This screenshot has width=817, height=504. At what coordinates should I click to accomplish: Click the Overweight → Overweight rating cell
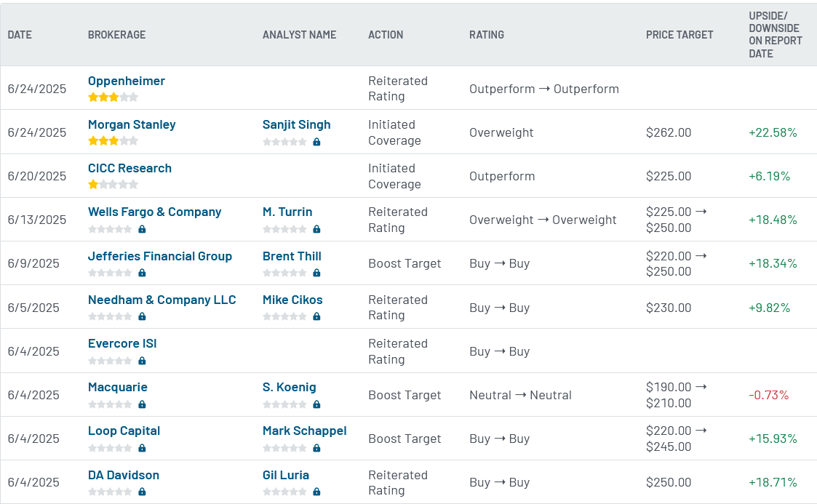[x=543, y=220]
